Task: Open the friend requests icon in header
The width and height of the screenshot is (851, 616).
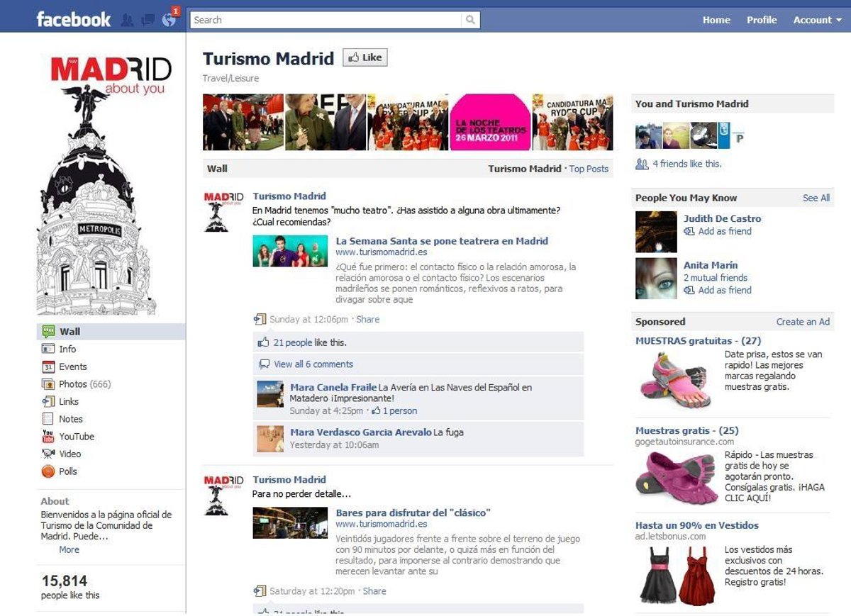Action: pos(128,20)
